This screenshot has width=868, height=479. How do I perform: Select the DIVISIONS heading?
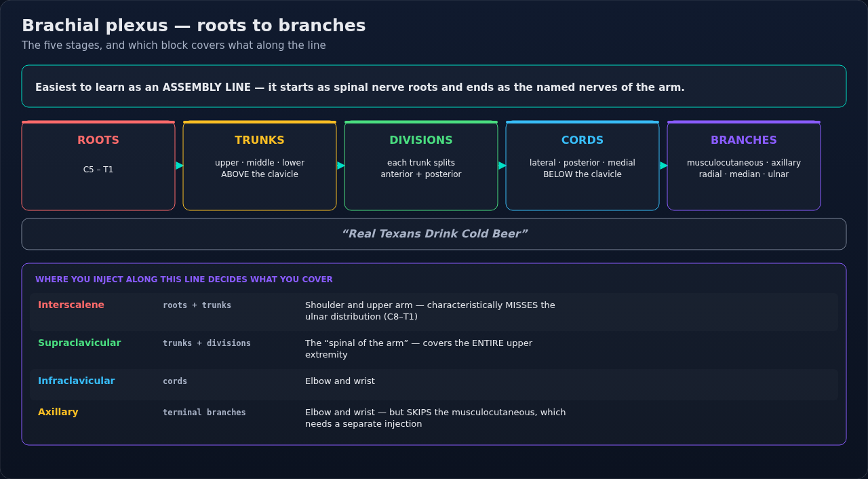[x=421, y=140]
